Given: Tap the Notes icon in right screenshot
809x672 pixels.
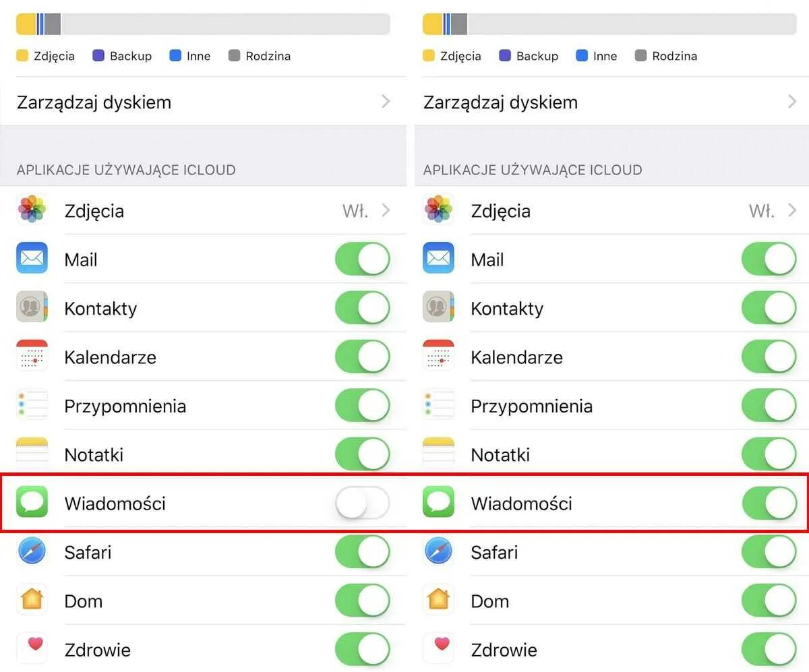Looking at the screenshot, I should [x=438, y=454].
